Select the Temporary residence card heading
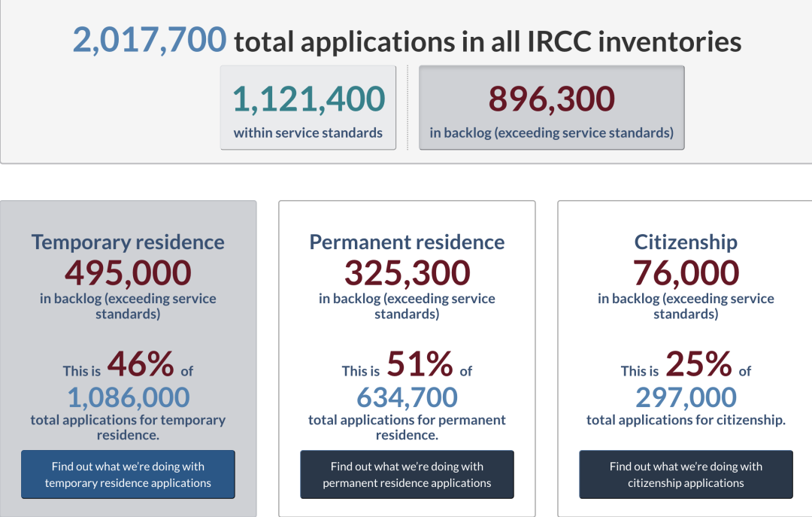The width and height of the screenshot is (812, 517). (128, 242)
